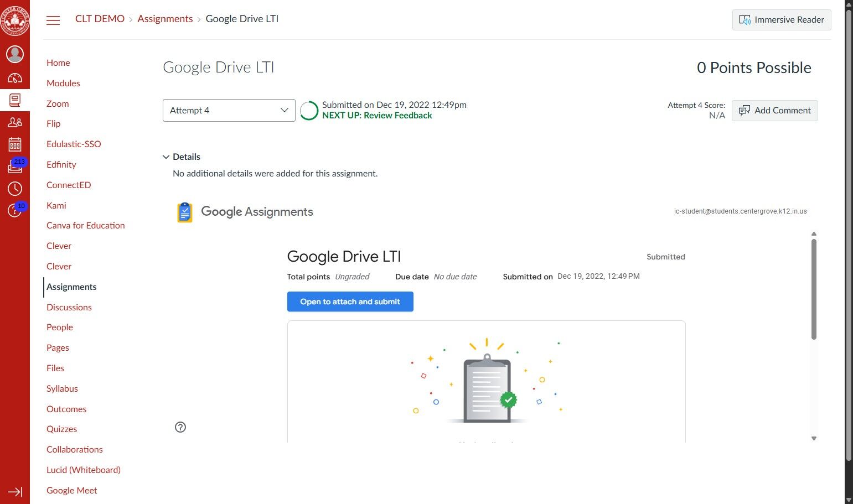This screenshot has height=504, width=853.
Task: Click the Courses book icon
Action: [x=15, y=100]
